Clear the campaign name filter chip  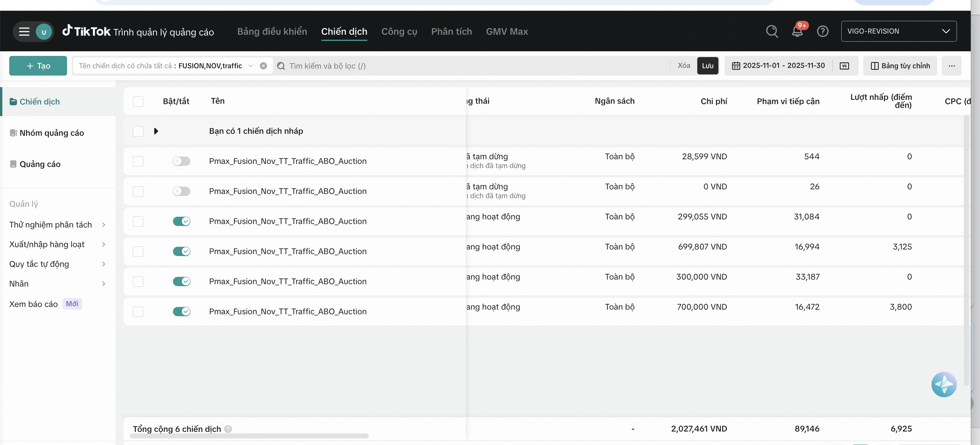263,66
